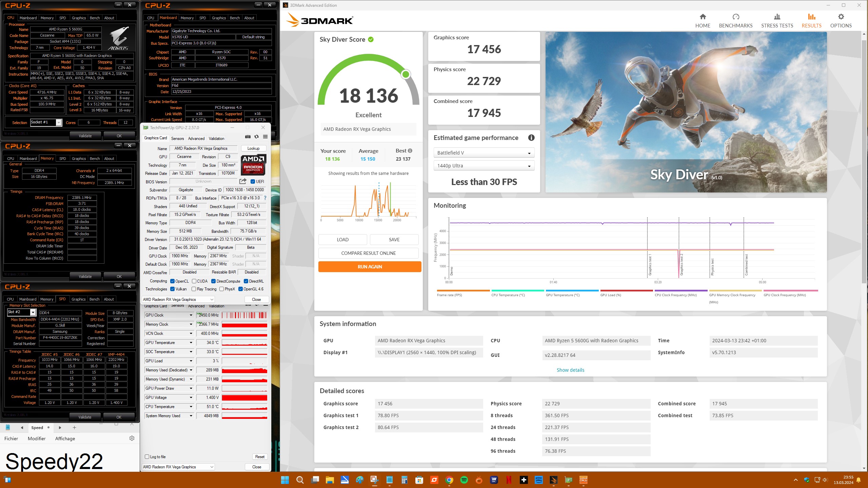Show hidden system tray icons

[x=795, y=480]
